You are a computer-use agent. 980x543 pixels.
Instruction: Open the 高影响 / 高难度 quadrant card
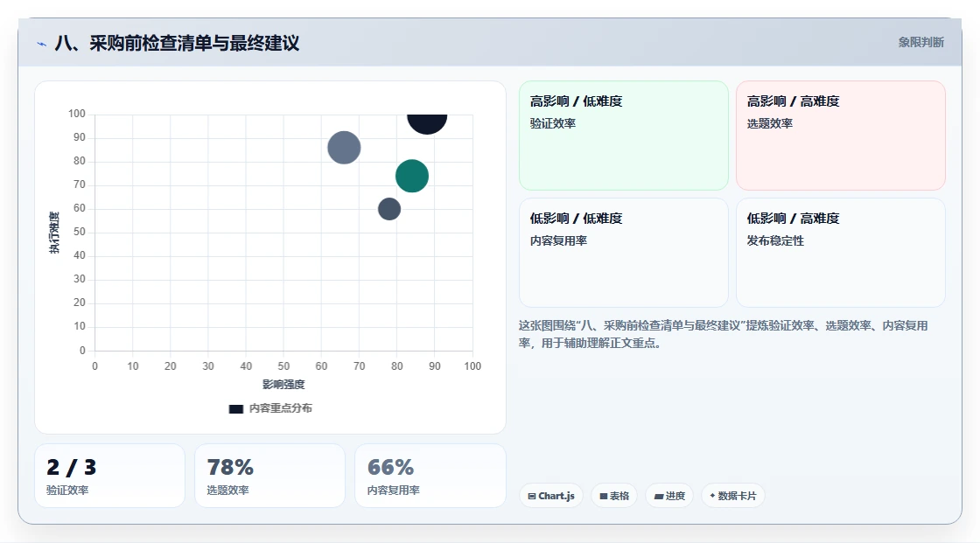(841, 136)
